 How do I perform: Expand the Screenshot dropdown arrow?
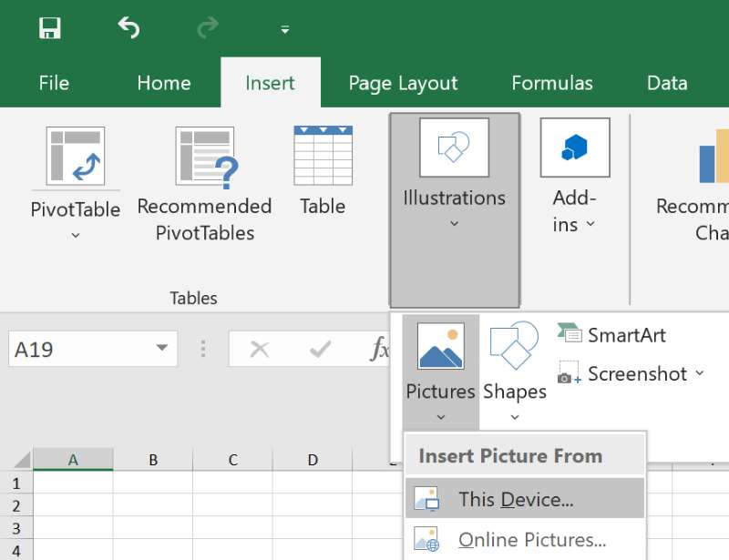tap(700, 372)
